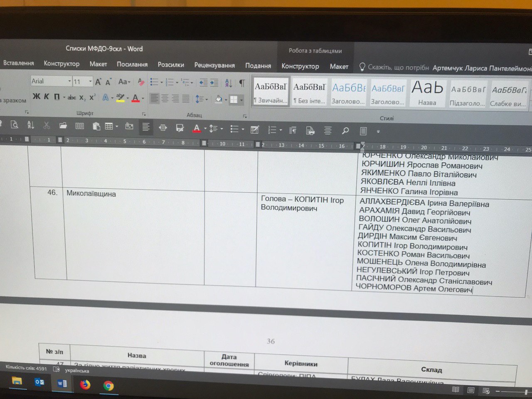
Task: Toggle Bold with the Ж button
Action: [x=37, y=96]
